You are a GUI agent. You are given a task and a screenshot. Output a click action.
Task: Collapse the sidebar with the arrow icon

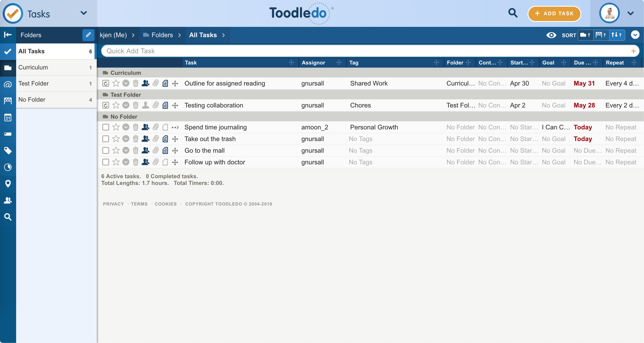(x=8, y=35)
